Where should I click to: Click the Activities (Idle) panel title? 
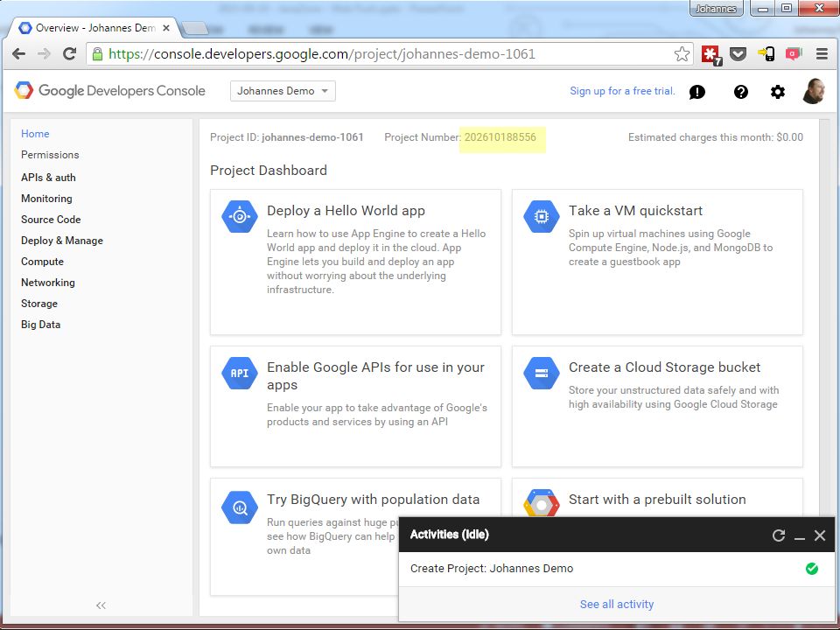click(450, 535)
